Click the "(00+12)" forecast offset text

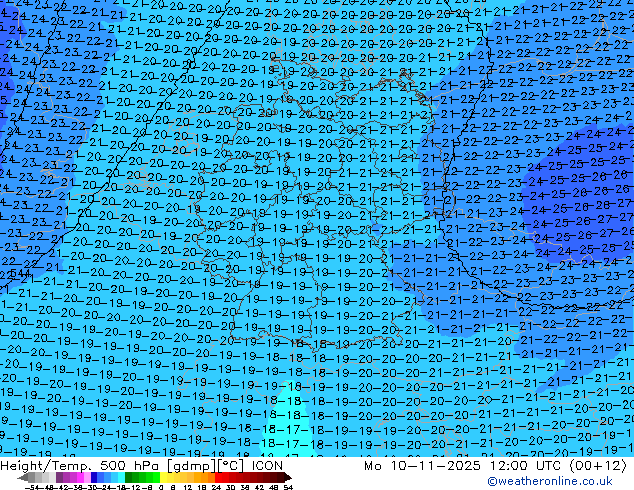coord(598,466)
